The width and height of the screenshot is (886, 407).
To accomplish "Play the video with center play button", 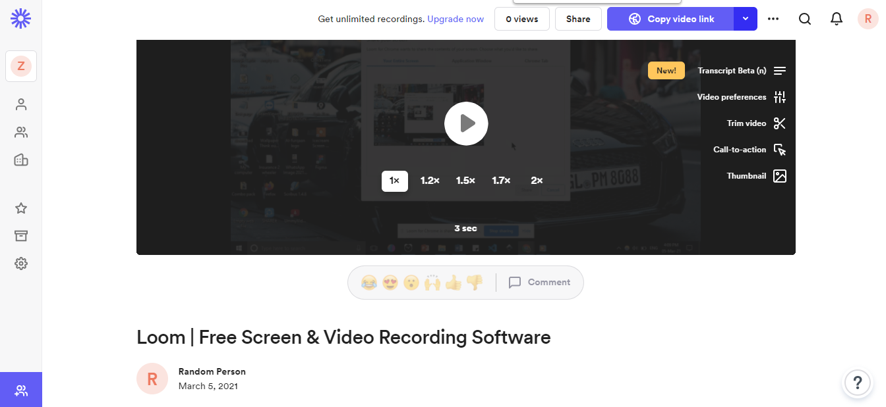I will click(x=466, y=123).
